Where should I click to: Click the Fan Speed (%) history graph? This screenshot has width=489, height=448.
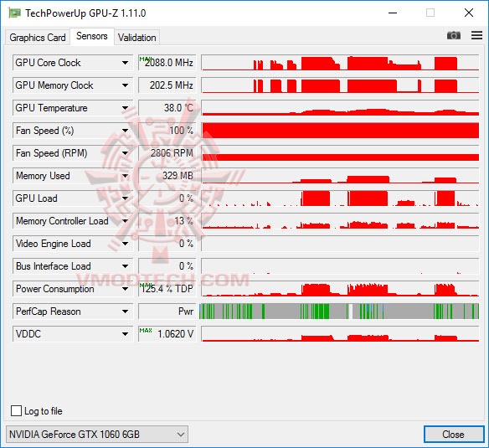(x=340, y=131)
